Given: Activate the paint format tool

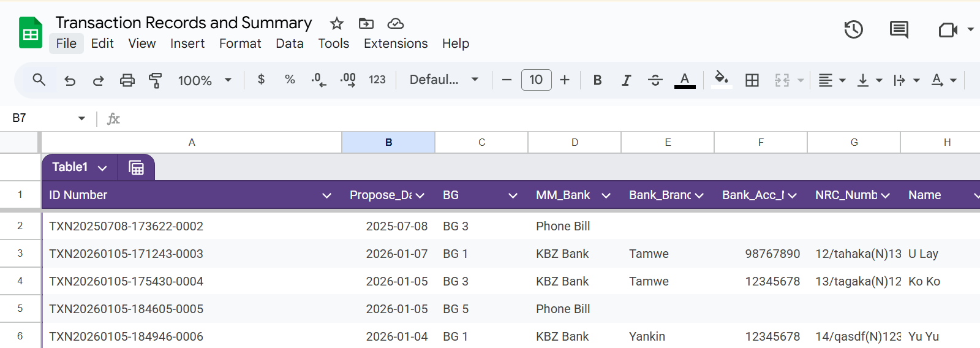Looking at the screenshot, I should point(156,80).
